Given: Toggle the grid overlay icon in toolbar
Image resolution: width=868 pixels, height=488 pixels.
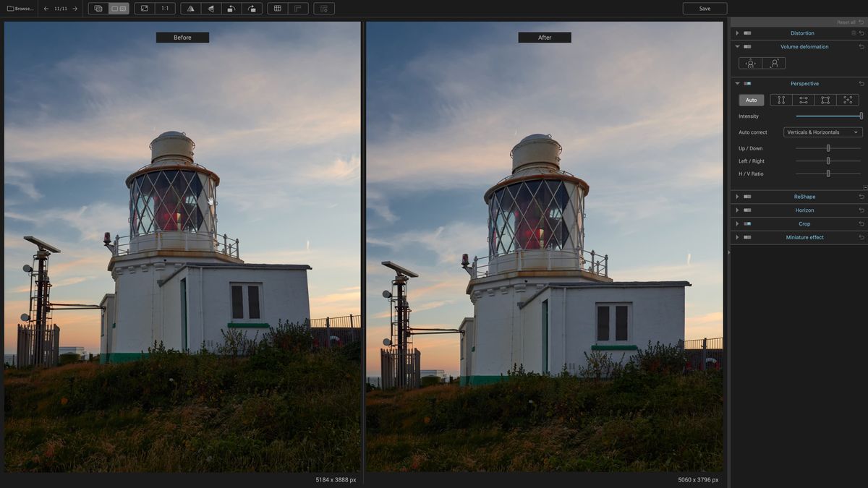Looking at the screenshot, I should click(x=276, y=8).
